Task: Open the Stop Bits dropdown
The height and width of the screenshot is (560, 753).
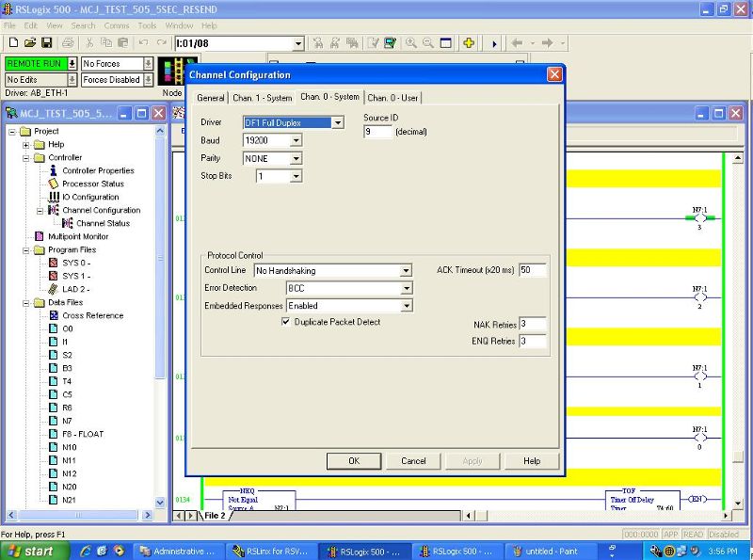Action: 296,176
